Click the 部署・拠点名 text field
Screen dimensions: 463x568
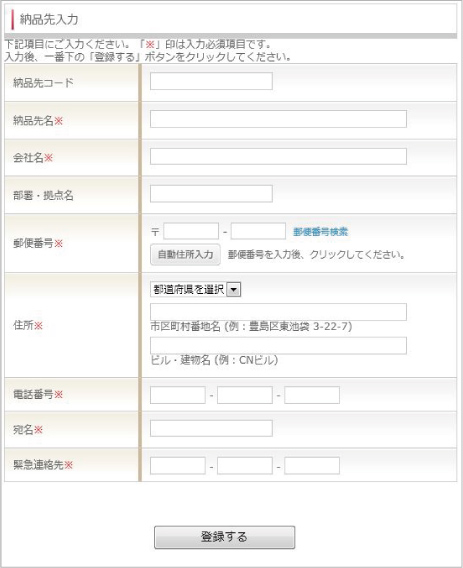tap(211, 194)
